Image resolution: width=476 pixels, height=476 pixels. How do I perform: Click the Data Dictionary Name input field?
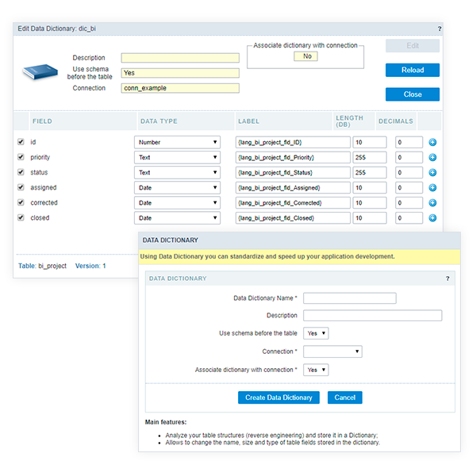[x=349, y=298]
